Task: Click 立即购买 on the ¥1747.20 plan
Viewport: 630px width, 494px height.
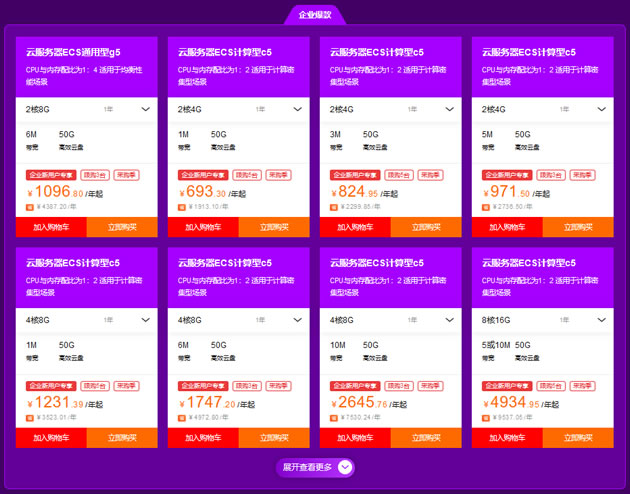Action: pos(274,438)
